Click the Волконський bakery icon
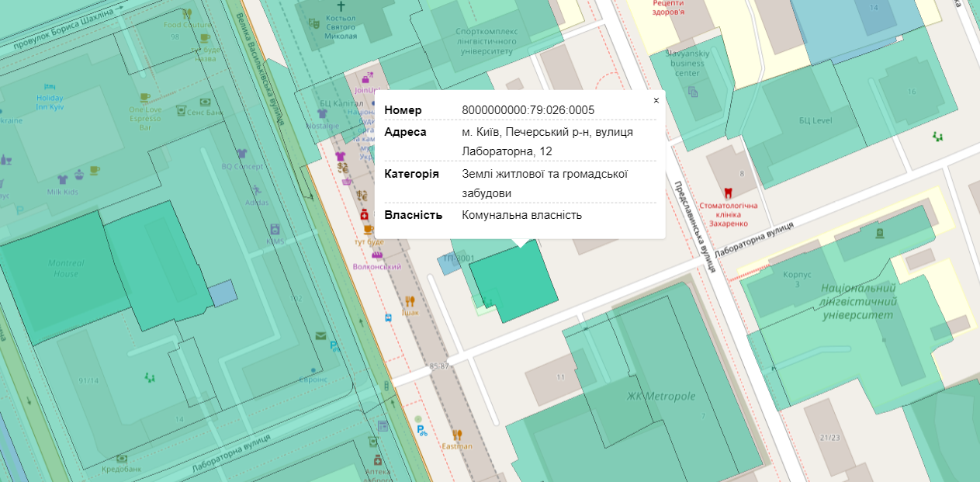The width and height of the screenshot is (980, 482). click(x=377, y=255)
